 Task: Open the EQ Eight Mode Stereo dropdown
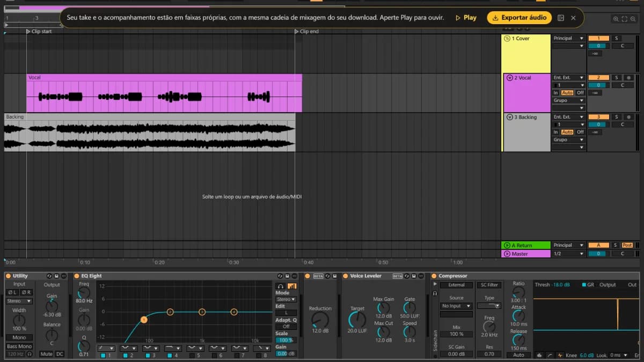tap(286, 299)
